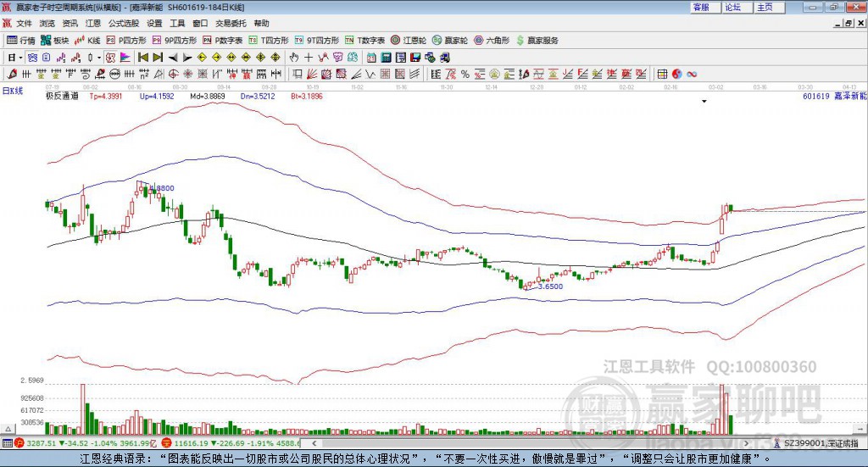Open the 赢家轮 wheel tool
This screenshot has height=467, width=868.
450,41
